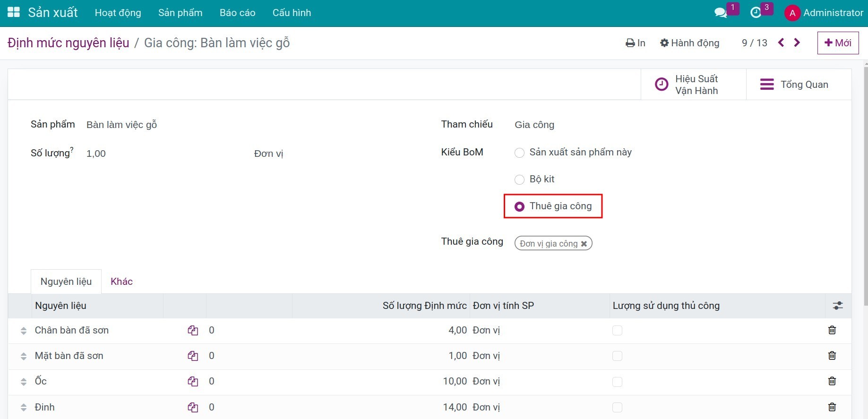This screenshot has width=868, height=419.
Task: Go to the next record arrow
Action: 797,43
